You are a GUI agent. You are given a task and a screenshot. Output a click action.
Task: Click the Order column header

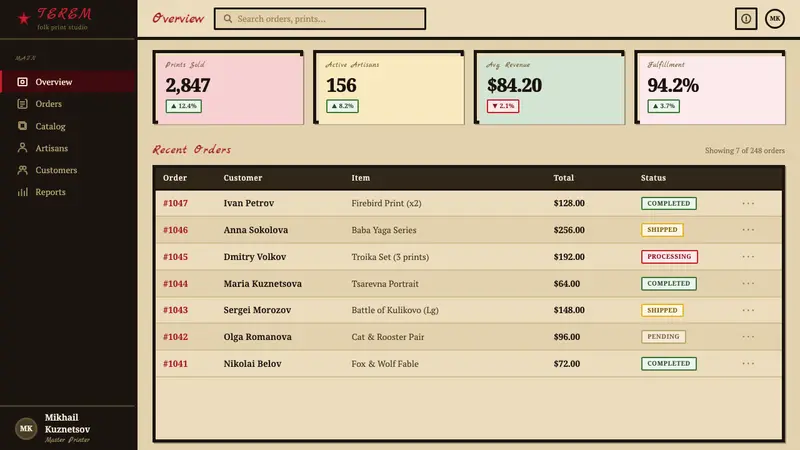(175, 178)
